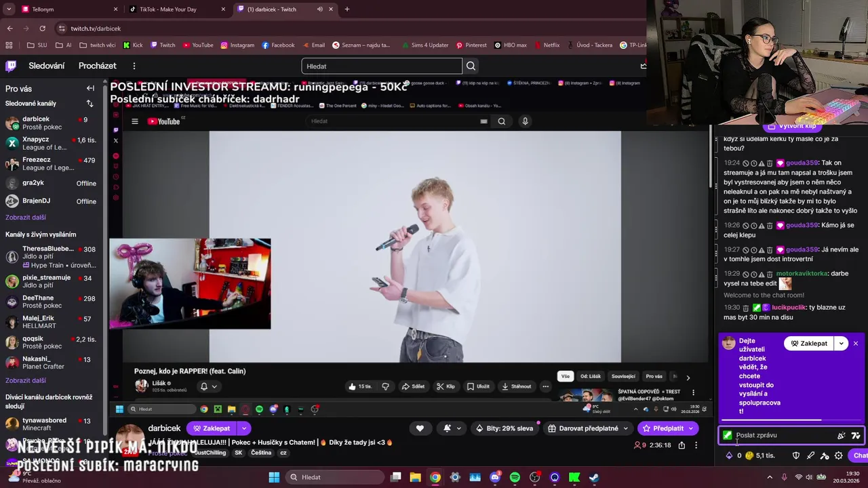Open the Chrome apps grid in bookmarks bar
Screen dimensions: 868x488
point(9,45)
